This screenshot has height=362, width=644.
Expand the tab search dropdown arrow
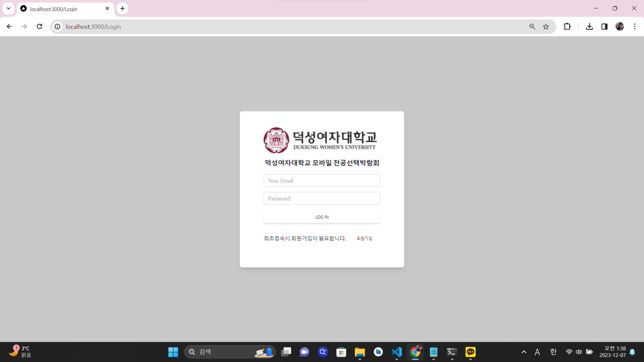pyautogui.click(x=8, y=8)
